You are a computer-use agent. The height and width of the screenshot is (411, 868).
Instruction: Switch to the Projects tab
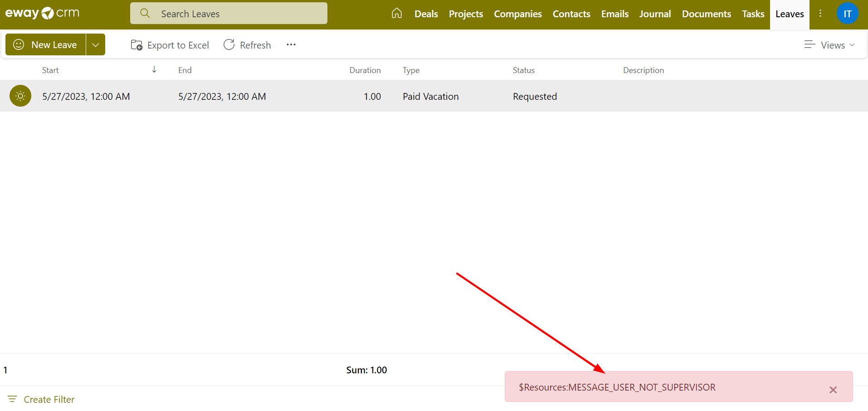tap(466, 14)
